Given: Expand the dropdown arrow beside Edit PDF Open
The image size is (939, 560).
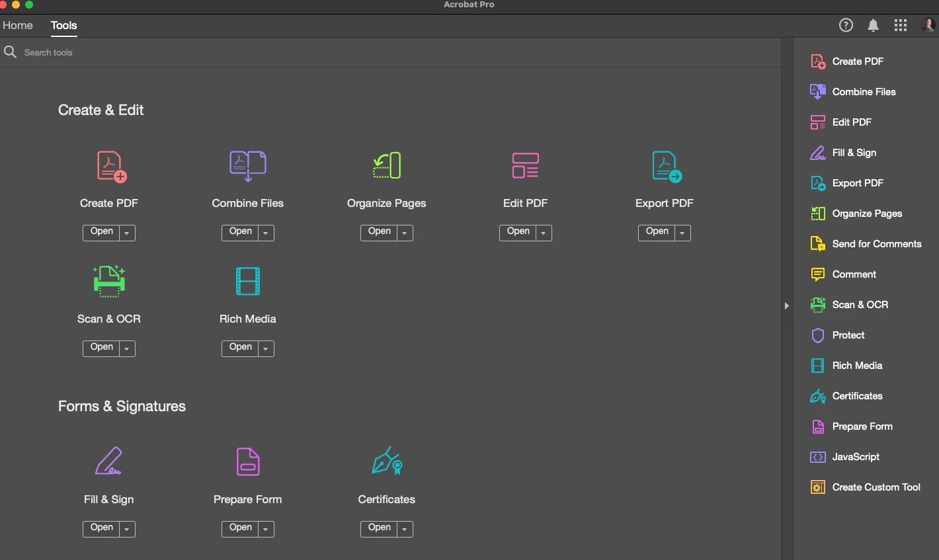Looking at the screenshot, I should point(544,233).
